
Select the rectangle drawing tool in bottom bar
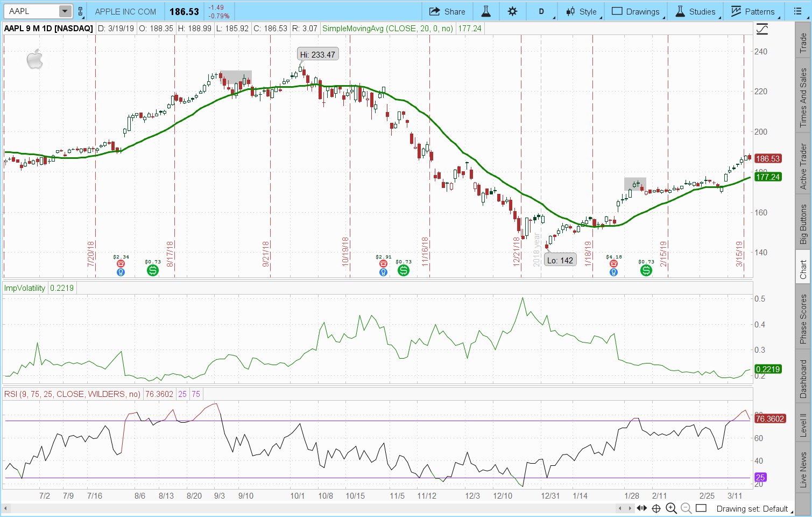point(701,508)
